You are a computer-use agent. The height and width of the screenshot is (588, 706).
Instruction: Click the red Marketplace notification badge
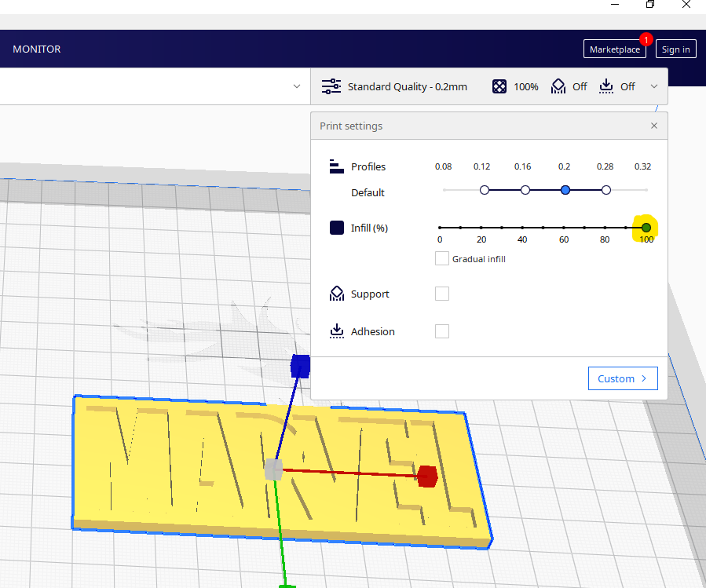[x=646, y=39]
